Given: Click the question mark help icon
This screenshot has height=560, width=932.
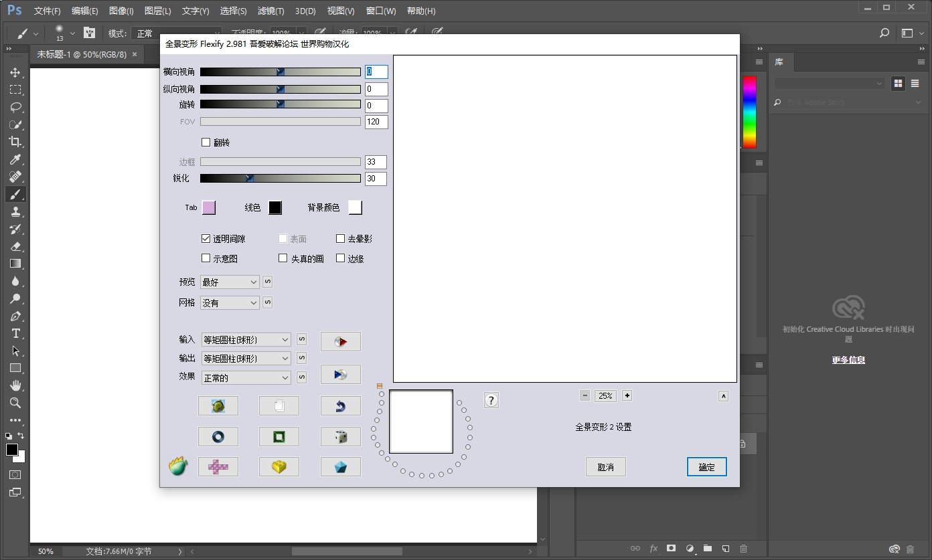Looking at the screenshot, I should tap(491, 400).
